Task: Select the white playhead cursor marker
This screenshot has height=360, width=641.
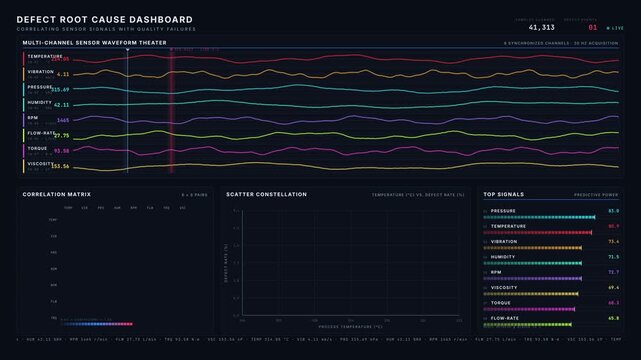Action: 128,110
